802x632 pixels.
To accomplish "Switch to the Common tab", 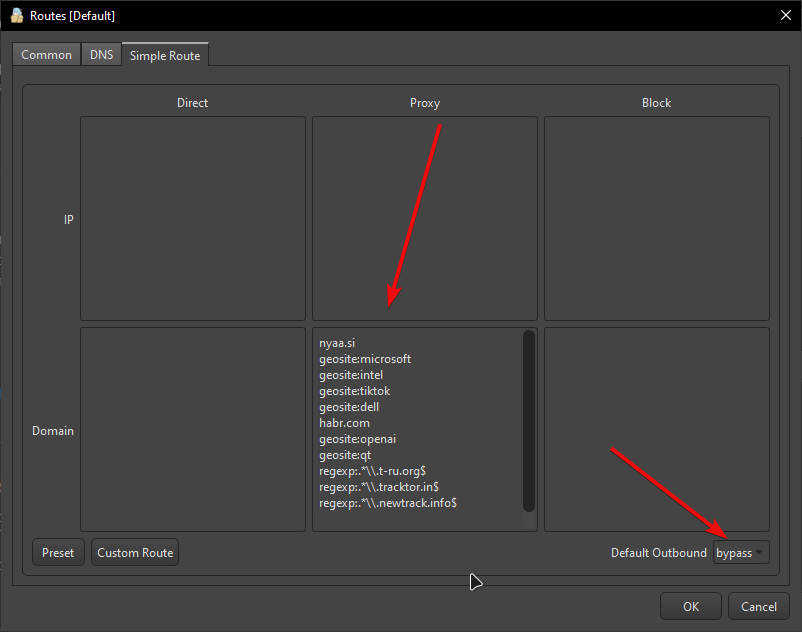I will (47, 55).
